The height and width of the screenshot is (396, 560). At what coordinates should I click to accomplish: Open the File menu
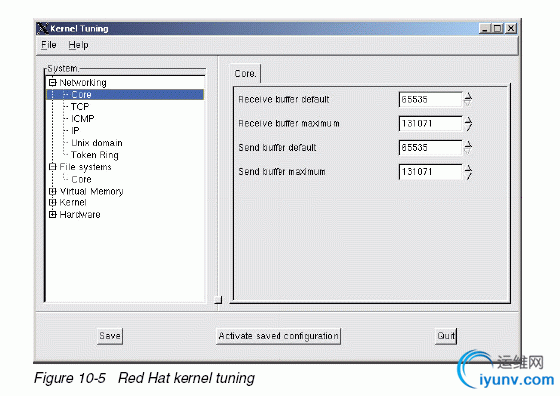point(49,45)
